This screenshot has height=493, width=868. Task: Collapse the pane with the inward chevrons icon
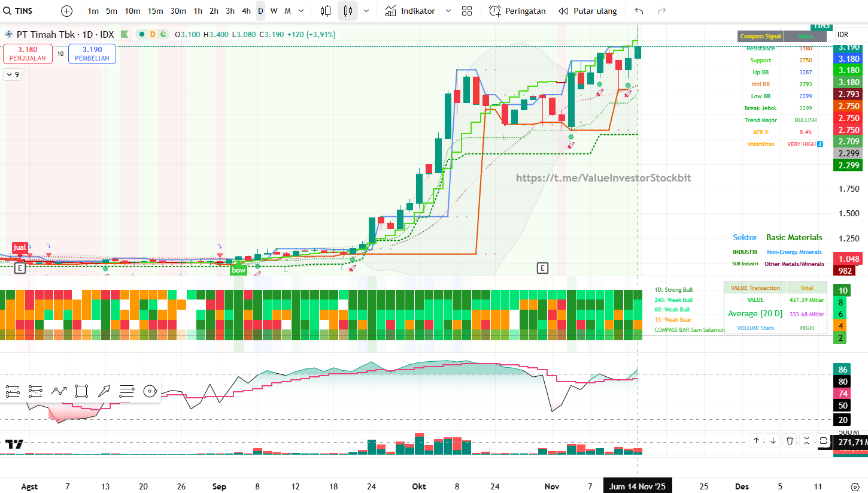(807, 441)
